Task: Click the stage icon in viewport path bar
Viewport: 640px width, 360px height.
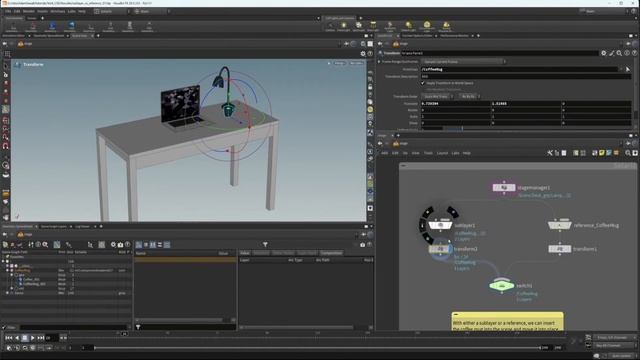Action: click(x=20, y=44)
